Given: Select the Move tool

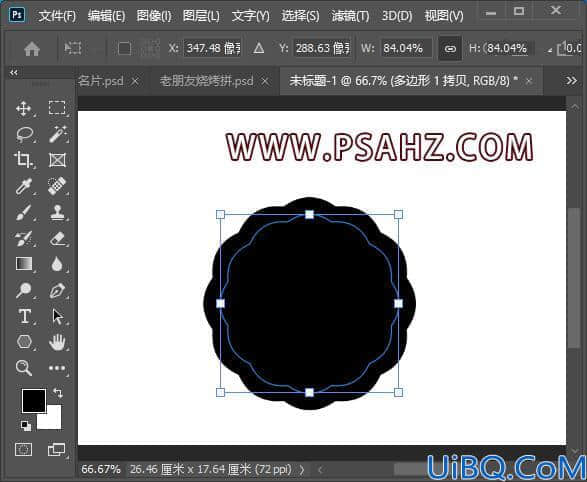Looking at the screenshot, I should tap(24, 109).
